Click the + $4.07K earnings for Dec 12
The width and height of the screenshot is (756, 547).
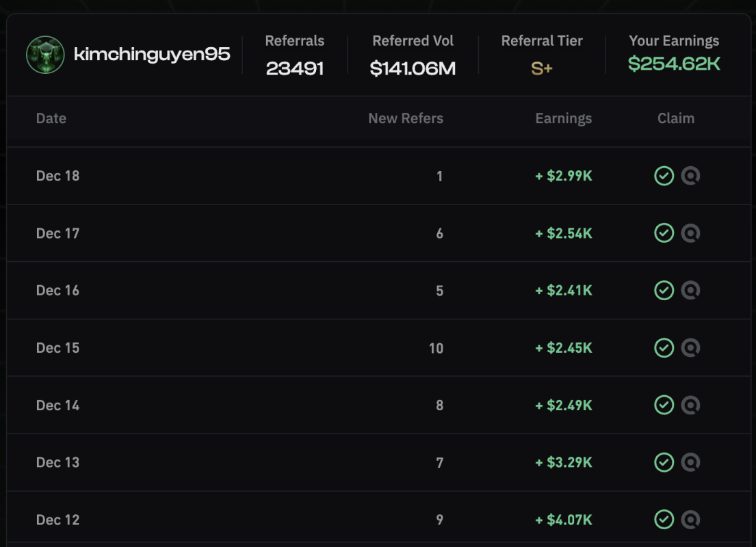(563, 520)
